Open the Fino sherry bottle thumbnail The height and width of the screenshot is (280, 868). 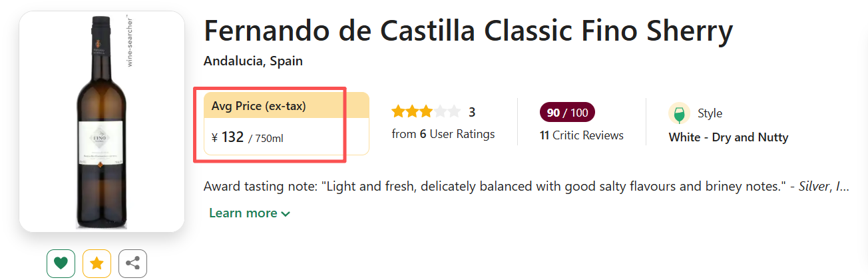pos(101,121)
